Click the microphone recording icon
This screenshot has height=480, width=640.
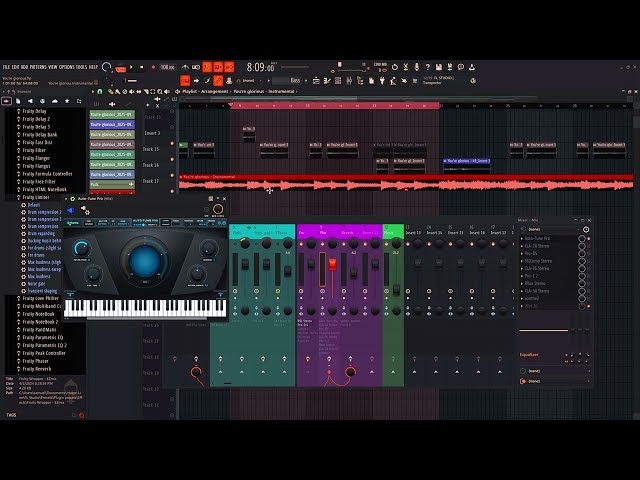(417, 67)
